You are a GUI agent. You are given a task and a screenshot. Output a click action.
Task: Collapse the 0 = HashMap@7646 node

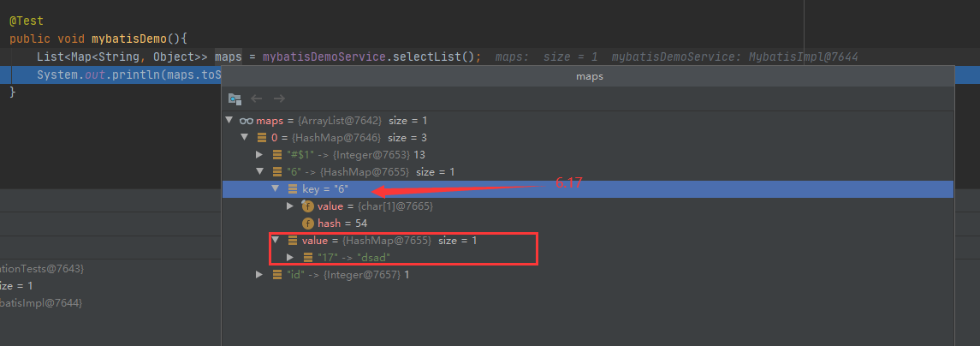245,137
